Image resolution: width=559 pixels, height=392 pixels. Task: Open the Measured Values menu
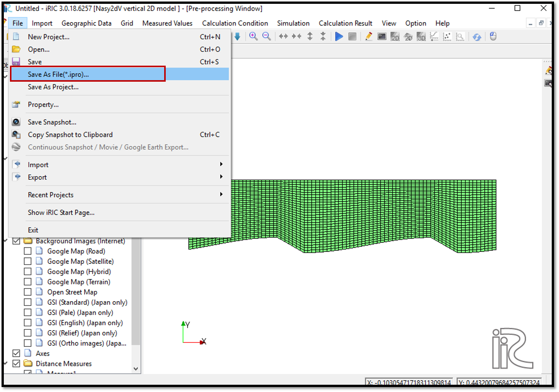[x=167, y=23]
